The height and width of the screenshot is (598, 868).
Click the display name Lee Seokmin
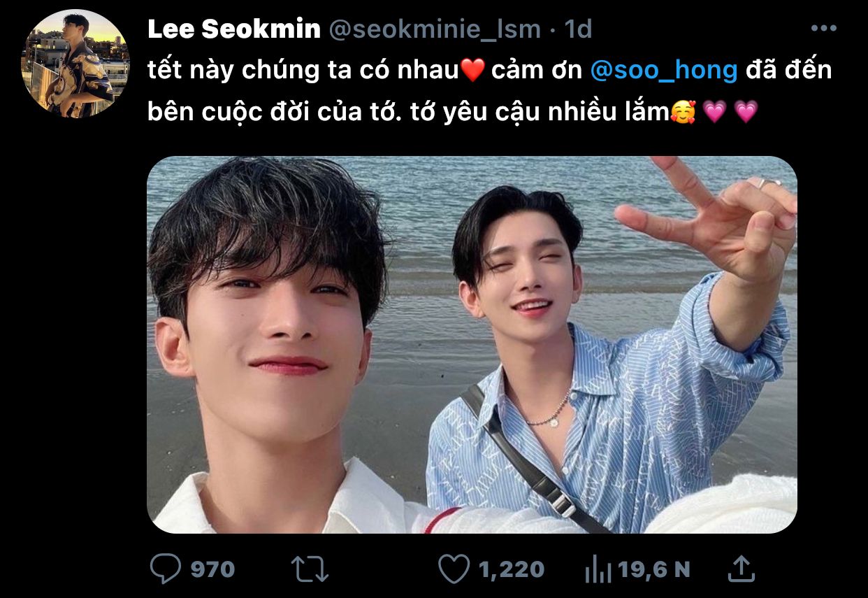234,29
